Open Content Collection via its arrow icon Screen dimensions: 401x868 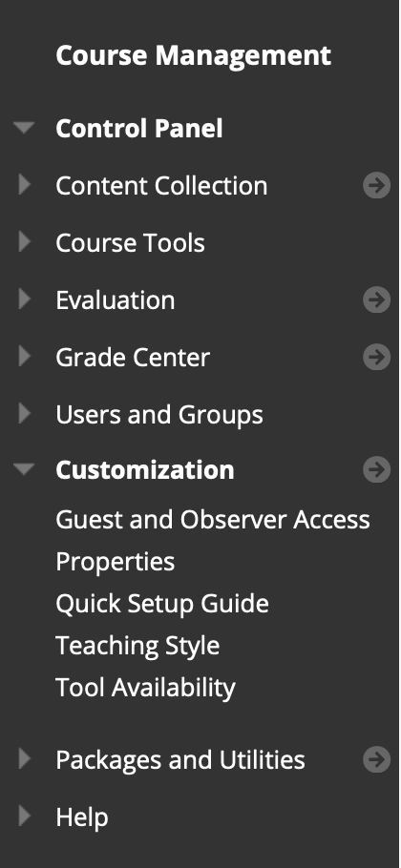pos(376,185)
